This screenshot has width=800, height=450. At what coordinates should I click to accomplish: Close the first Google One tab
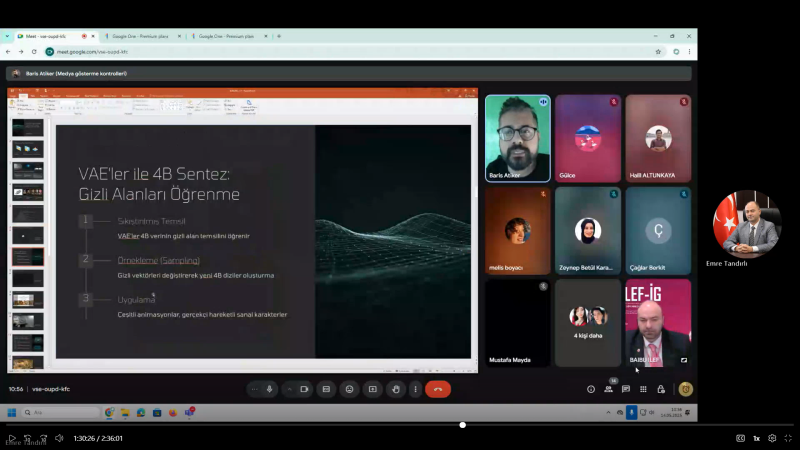coord(179,36)
